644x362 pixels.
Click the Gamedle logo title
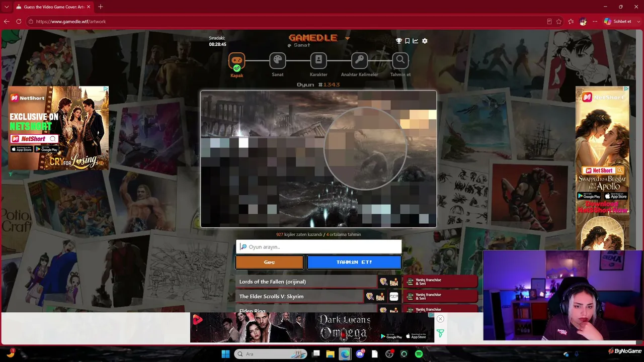point(313,38)
